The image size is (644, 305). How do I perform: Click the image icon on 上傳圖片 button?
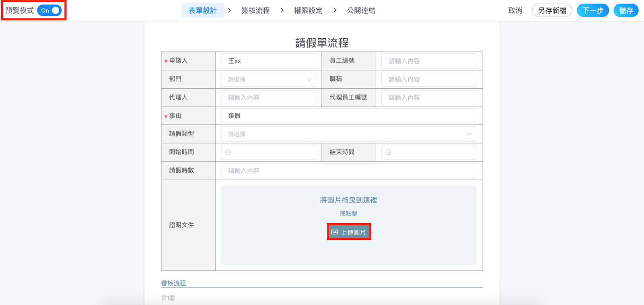click(335, 232)
